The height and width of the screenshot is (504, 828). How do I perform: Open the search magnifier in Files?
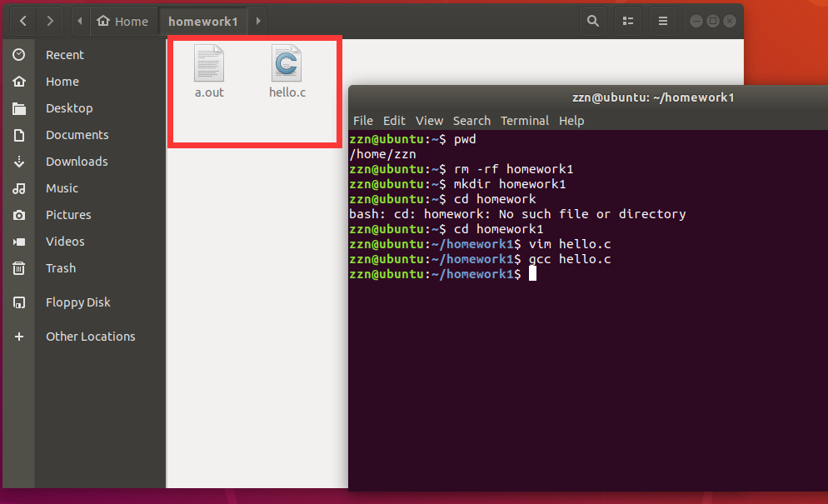(593, 21)
